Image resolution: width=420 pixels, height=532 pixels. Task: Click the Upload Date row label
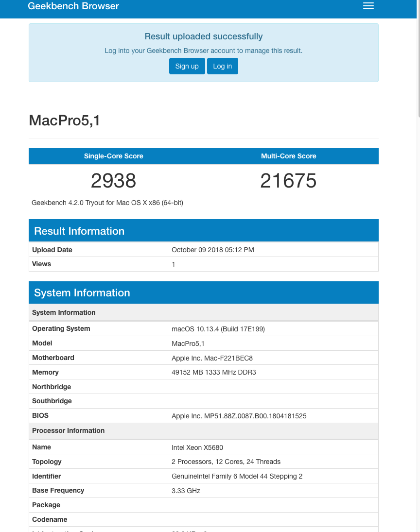(52, 250)
